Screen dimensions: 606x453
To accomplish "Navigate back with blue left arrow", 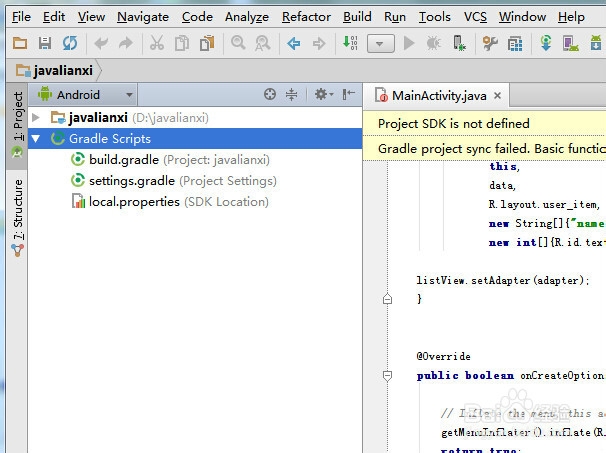I will pos(294,43).
